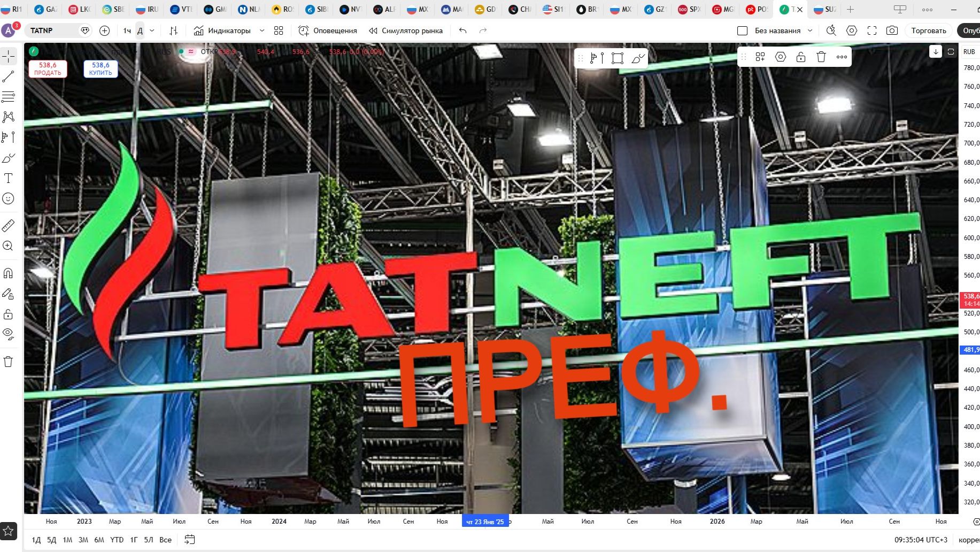
Task: Open the go to date calendar
Action: (x=190, y=540)
